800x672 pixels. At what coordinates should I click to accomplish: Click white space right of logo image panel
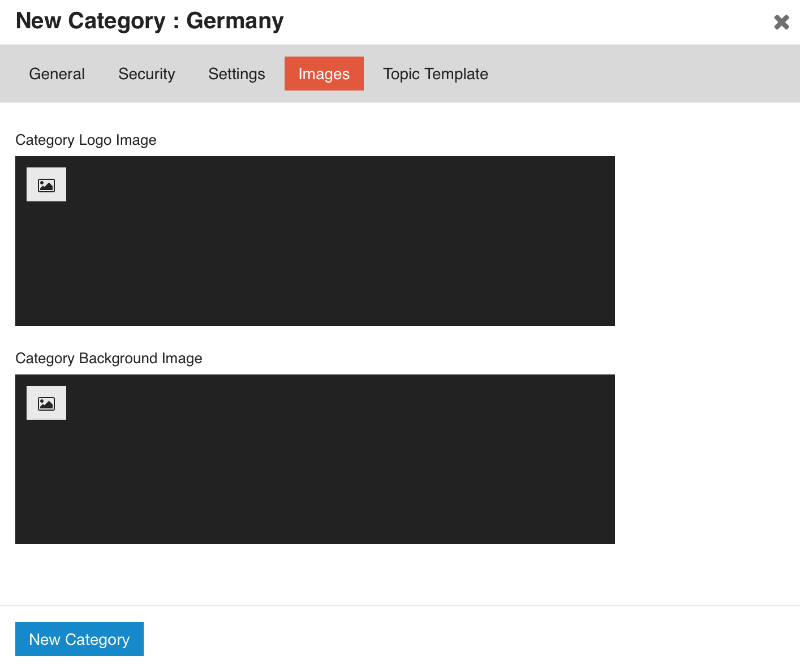pos(706,241)
